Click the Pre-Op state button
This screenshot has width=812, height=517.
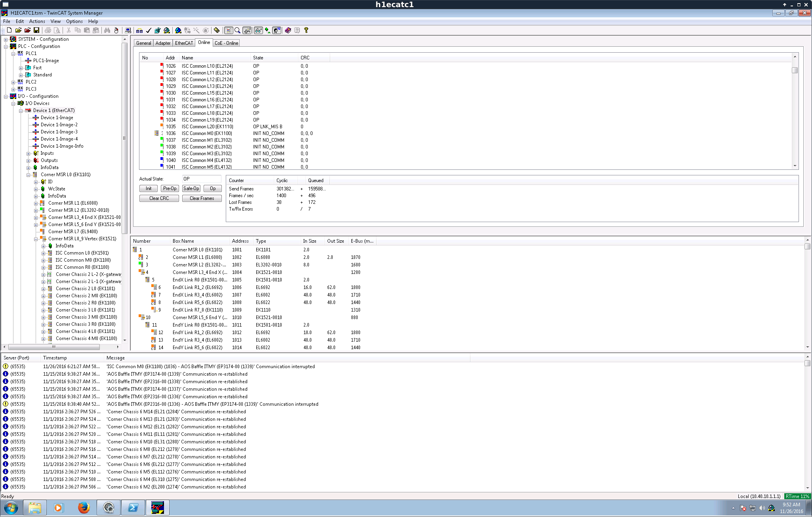coord(170,188)
